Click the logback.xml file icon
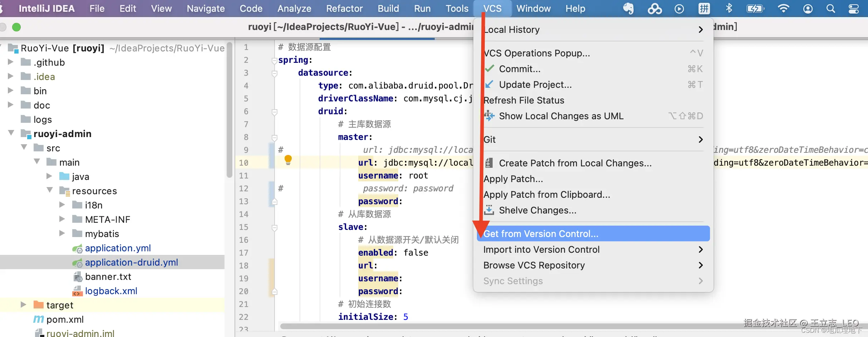The width and height of the screenshot is (868, 337). pos(77,291)
